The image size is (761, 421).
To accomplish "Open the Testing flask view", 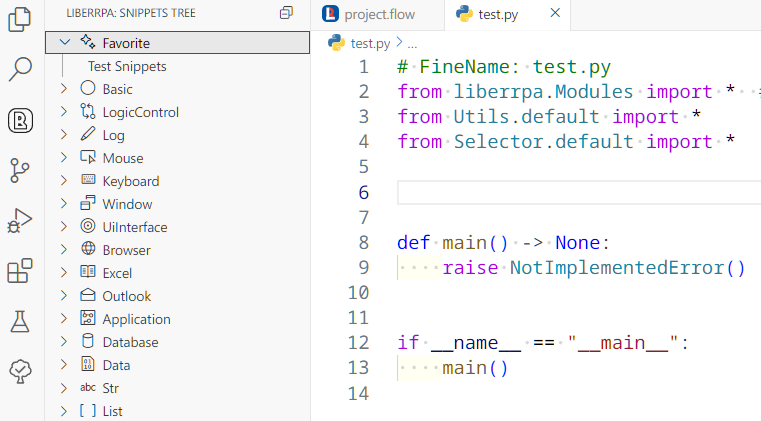I will point(20,321).
